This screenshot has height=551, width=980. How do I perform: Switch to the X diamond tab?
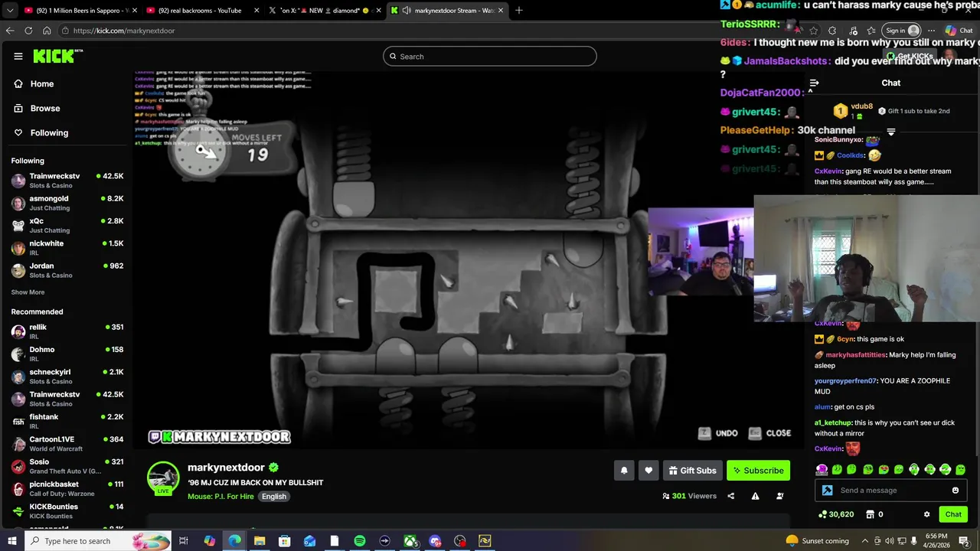323,11
